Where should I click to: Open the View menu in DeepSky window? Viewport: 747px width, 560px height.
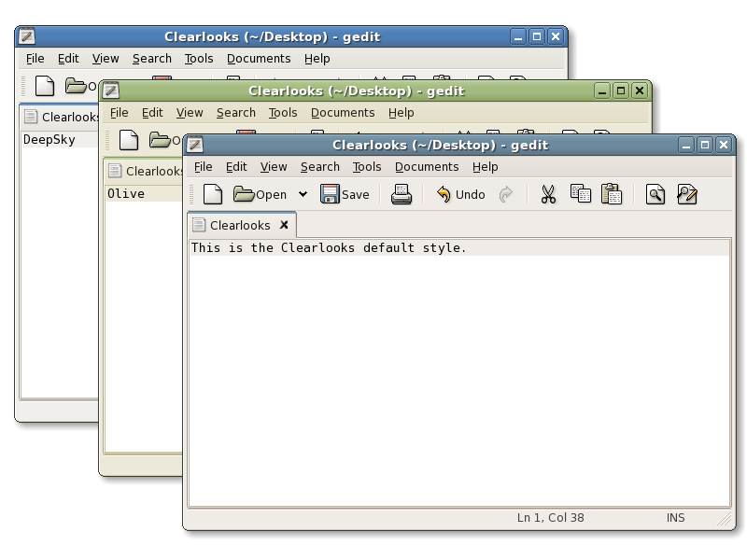tap(106, 58)
